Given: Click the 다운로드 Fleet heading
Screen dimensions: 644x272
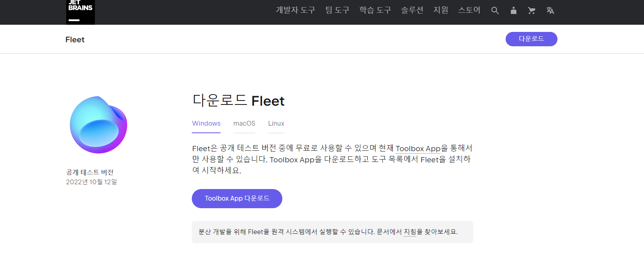Looking at the screenshot, I should (x=238, y=101).
